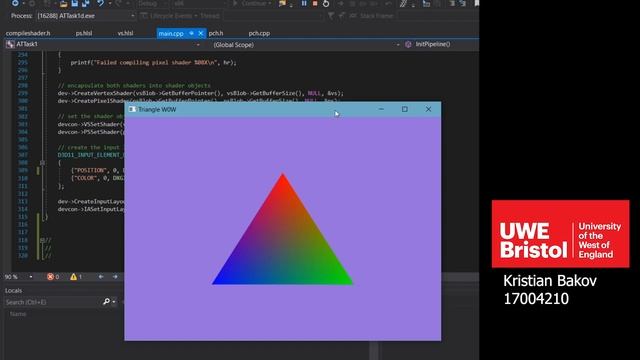
Task: Restart the debug session with circular arrow
Action: (x=326, y=3)
